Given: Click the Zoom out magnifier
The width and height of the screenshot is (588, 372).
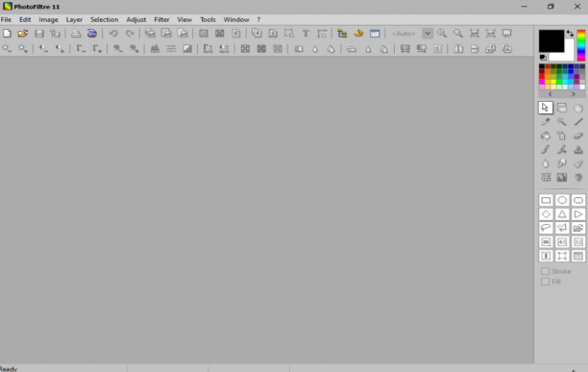Looking at the screenshot, I should click(458, 34).
